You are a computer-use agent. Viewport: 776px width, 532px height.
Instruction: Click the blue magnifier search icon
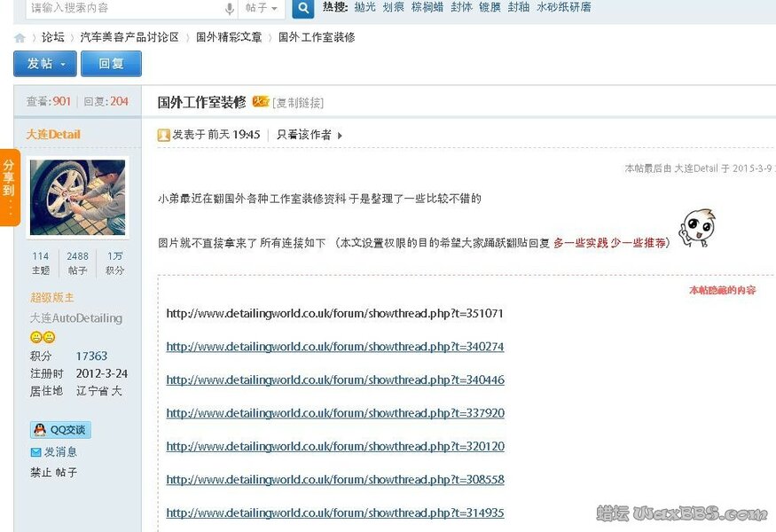[302, 8]
